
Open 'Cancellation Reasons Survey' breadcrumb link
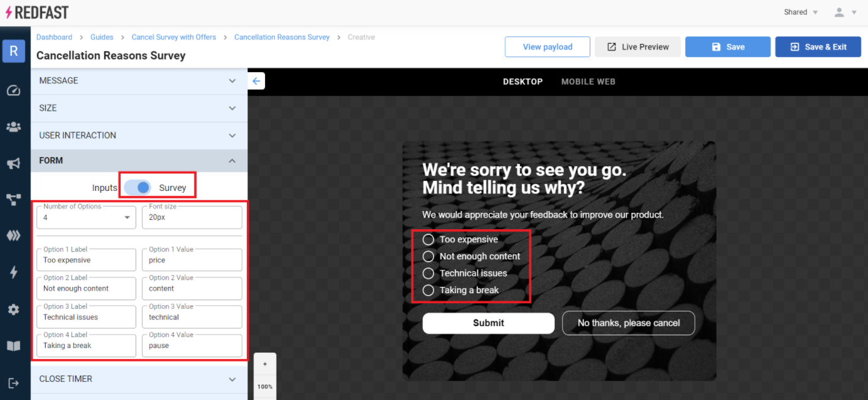282,37
